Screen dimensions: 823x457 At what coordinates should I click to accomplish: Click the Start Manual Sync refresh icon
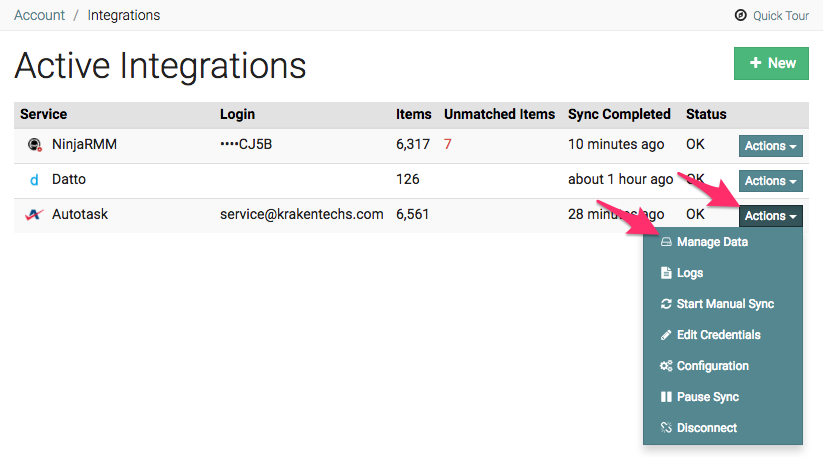tap(666, 304)
